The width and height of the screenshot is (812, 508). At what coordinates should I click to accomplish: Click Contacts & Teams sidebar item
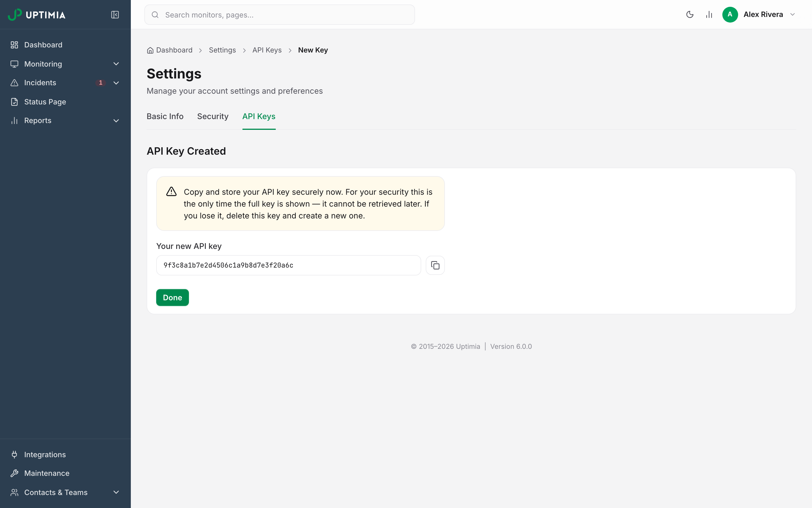[x=65, y=492]
